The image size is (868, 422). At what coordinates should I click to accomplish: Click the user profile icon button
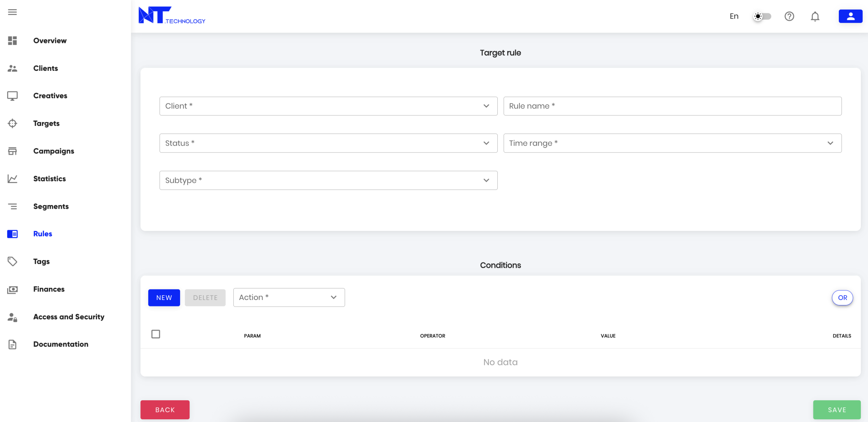coord(850,16)
